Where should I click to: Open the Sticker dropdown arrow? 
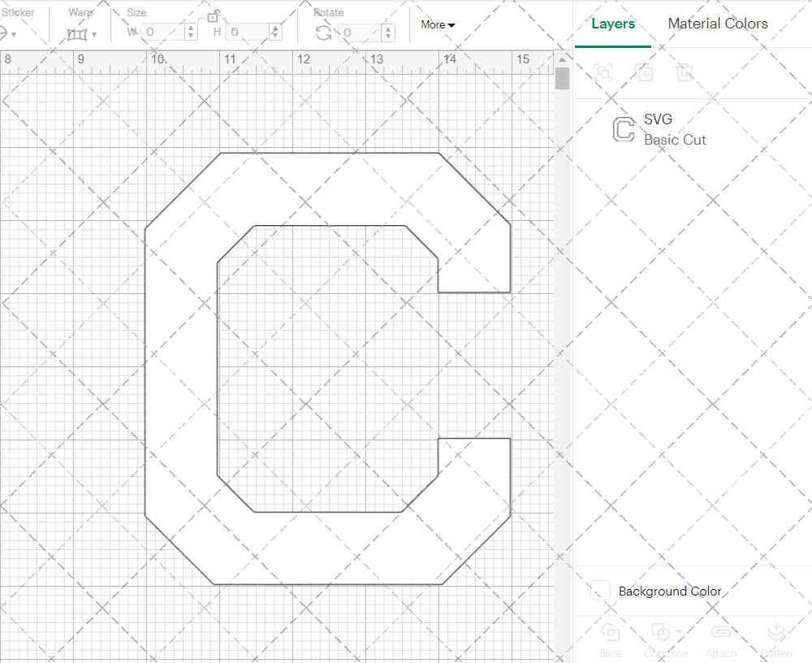(x=14, y=35)
